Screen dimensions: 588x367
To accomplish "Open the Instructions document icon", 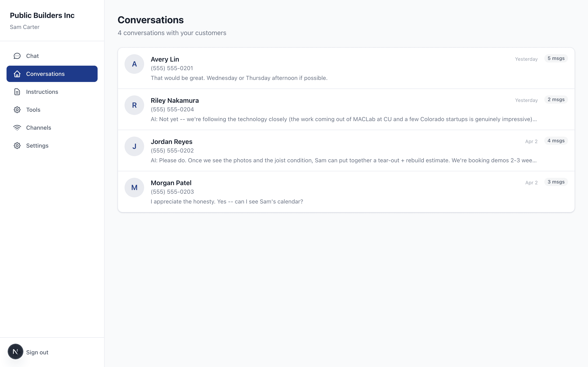I will point(17,92).
